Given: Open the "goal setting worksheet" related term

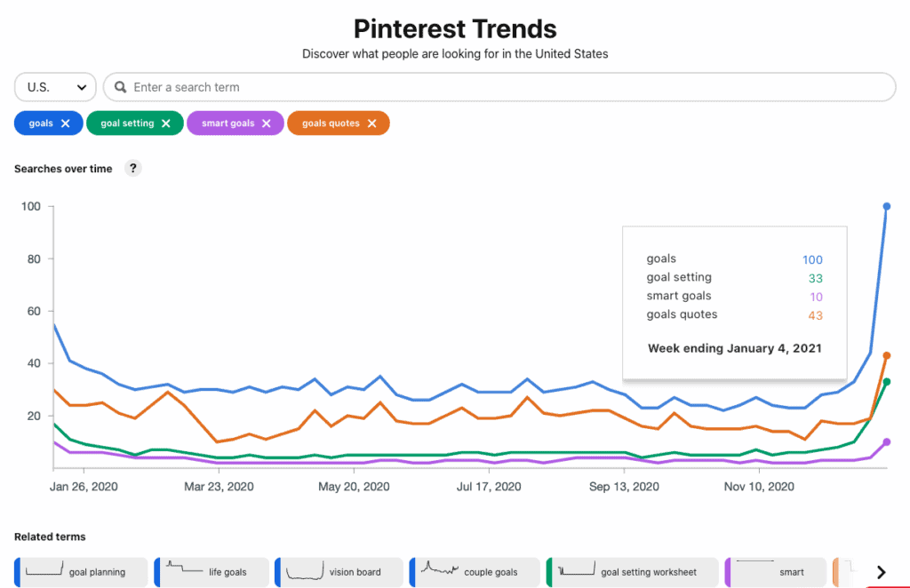Looking at the screenshot, I should [632, 572].
